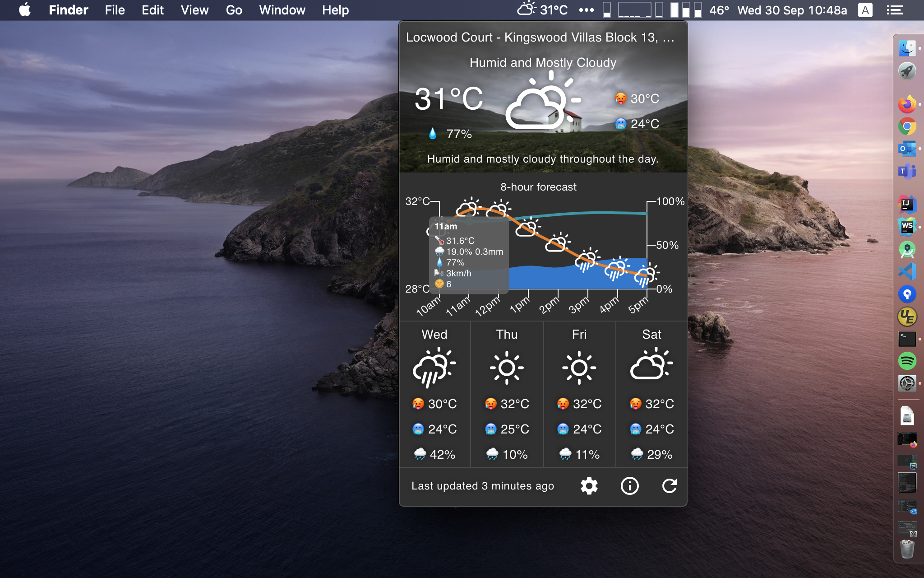
Task: Open Visual Studio Code from the Dock
Action: 907,271
